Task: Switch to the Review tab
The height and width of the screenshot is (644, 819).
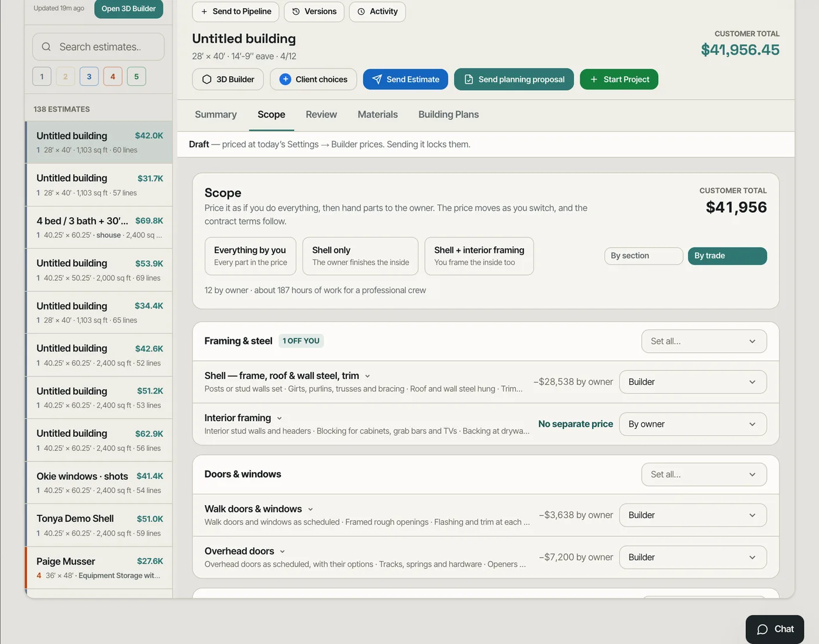Action: [321, 115]
